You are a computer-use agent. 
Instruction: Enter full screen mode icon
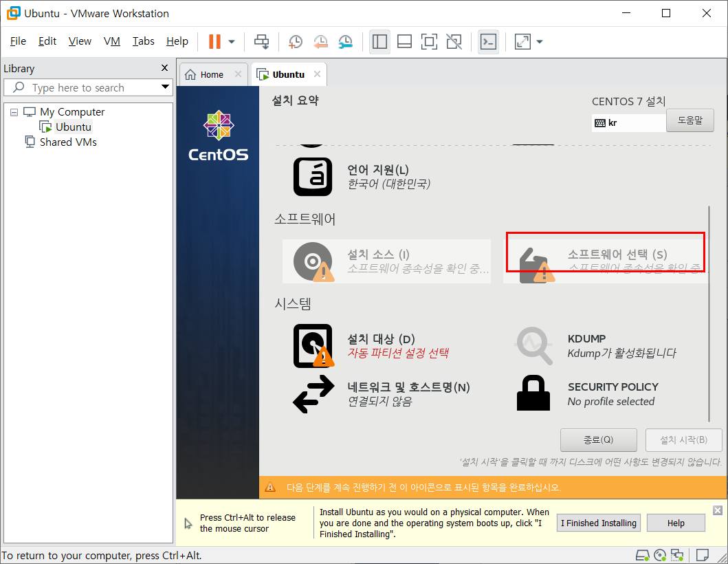tap(429, 41)
